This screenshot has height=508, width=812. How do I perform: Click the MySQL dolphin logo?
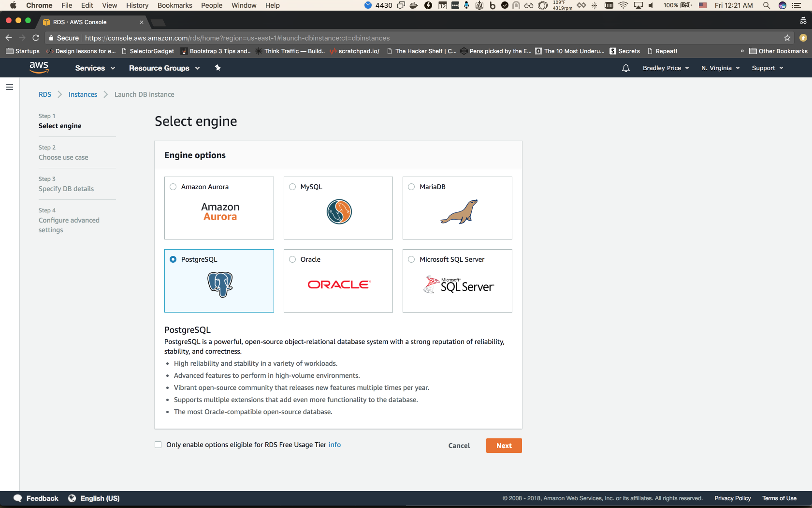pos(339,211)
